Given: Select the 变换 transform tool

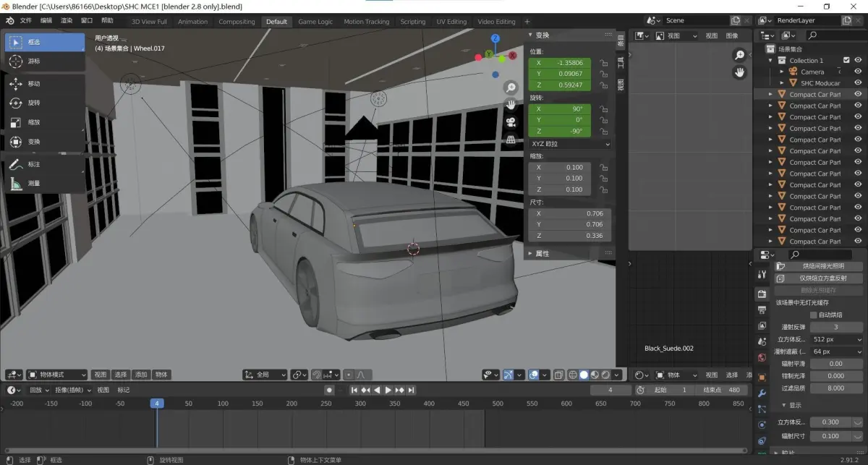Looking at the screenshot, I should click(46, 142).
